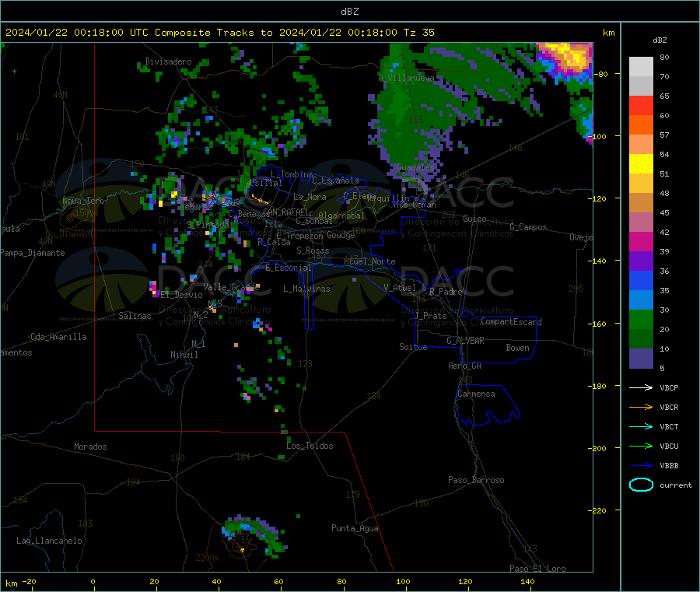This screenshot has height=592, width=700.
Task: Click the VBCP legend label
Action: click(x=669, y=388)
